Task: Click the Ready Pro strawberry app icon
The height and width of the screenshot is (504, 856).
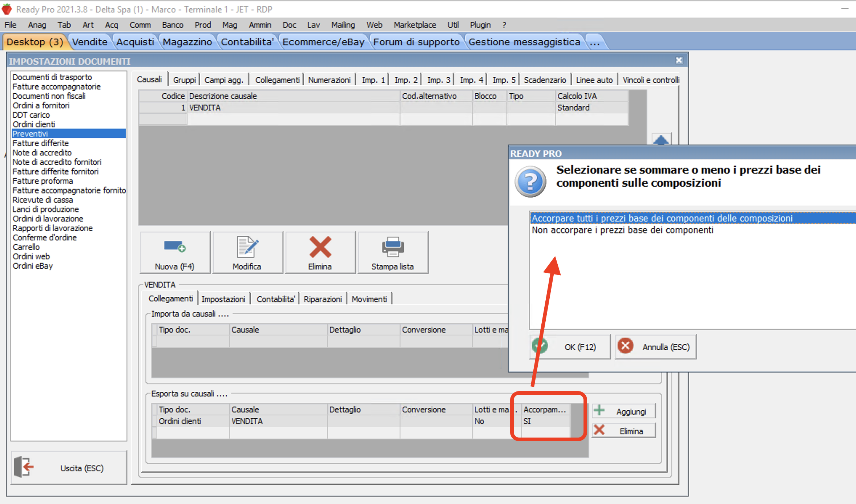Action: click(7, 9)
